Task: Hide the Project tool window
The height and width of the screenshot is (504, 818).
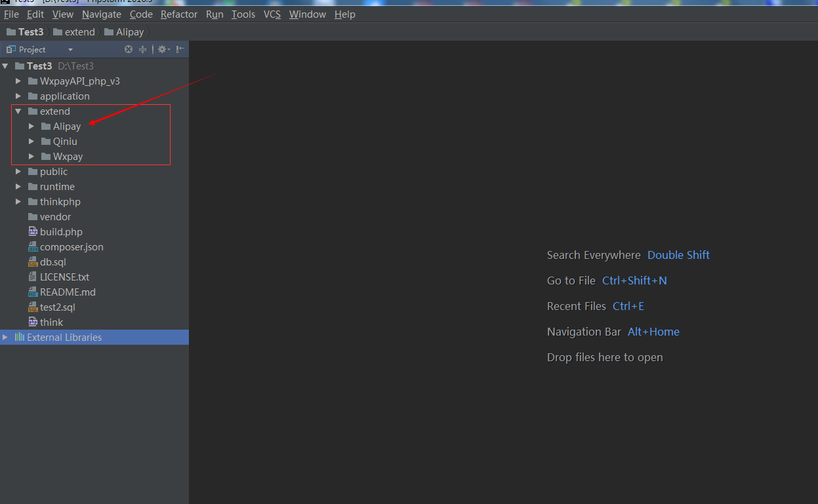Action: pyautogui.click(x=180, y=49)
